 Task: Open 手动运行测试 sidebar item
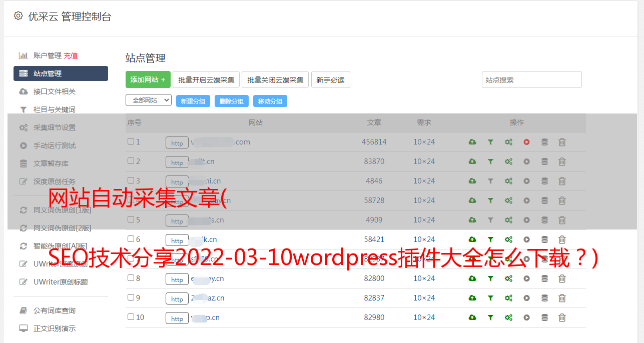[x=55, y=145]
